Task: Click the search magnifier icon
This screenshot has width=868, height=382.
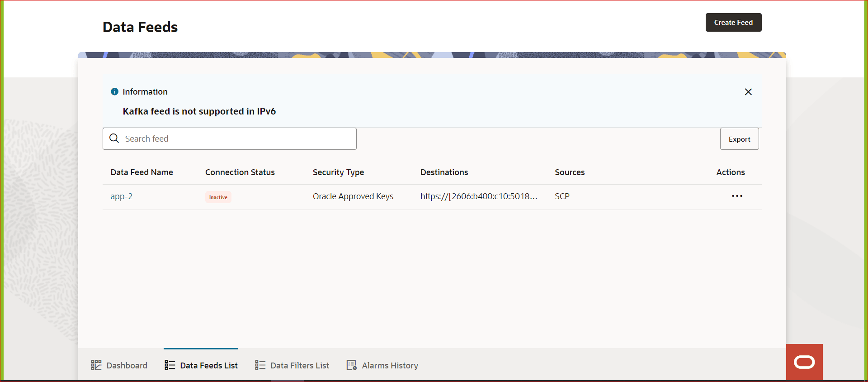Action: click(x=114, y=138)
